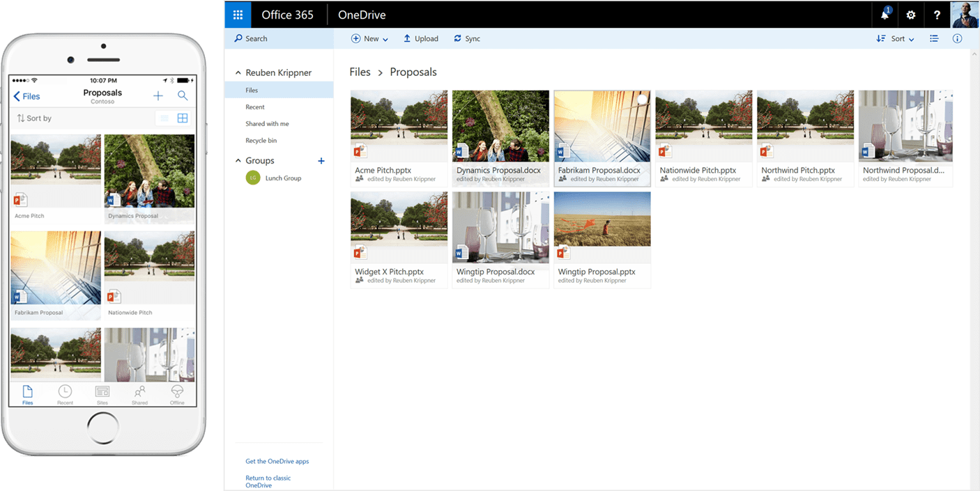
Task: Tap the search magnifier on the phone
Action: tap(183, 96)
